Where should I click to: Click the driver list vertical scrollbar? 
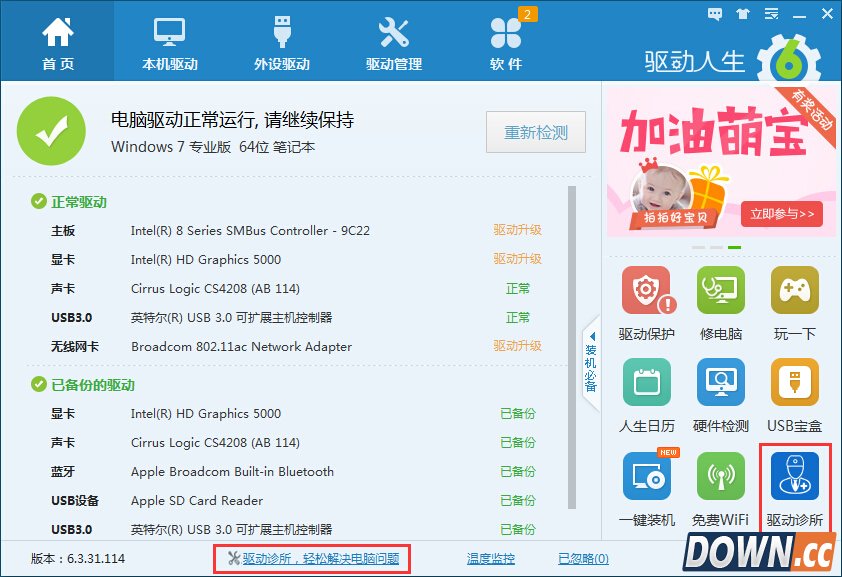572,340
